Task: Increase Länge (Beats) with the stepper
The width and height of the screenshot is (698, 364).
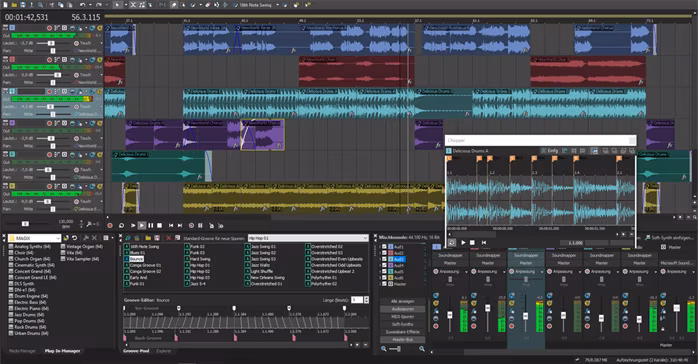Action: 366,298
